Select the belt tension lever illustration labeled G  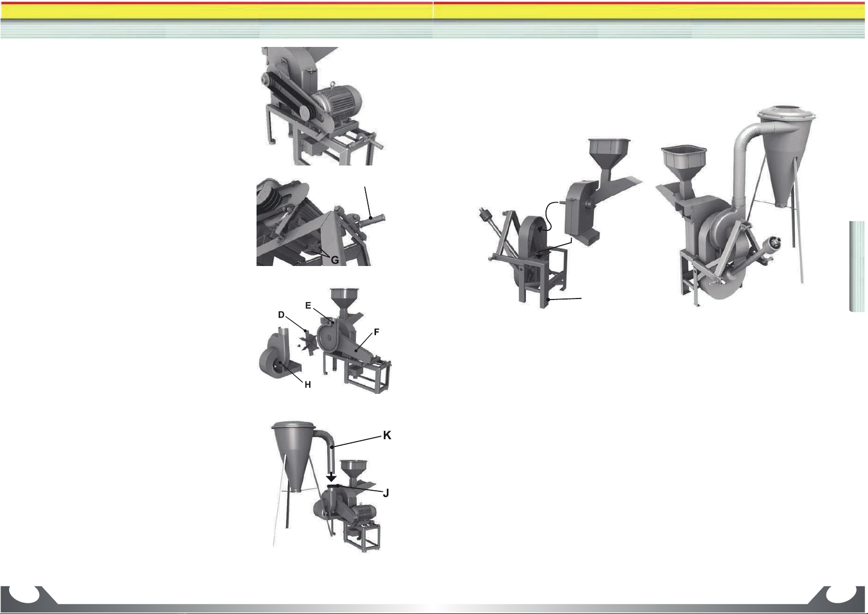tap(320, 222)
